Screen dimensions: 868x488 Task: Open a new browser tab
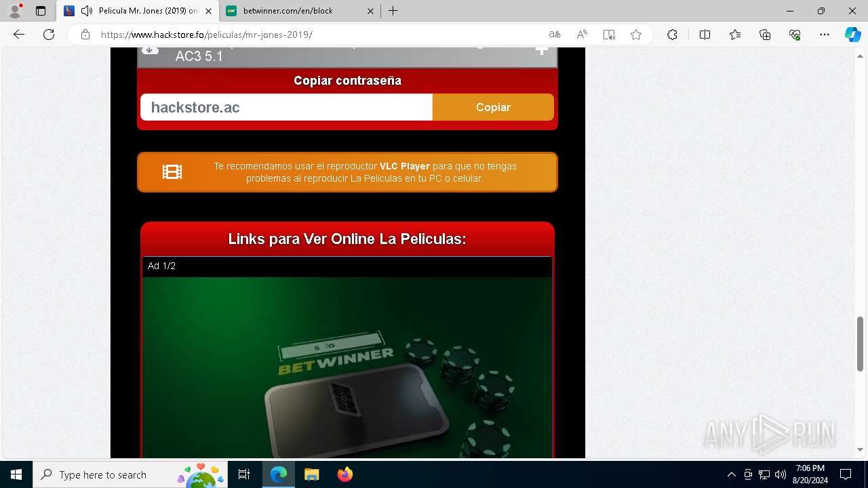pos(393,11)
